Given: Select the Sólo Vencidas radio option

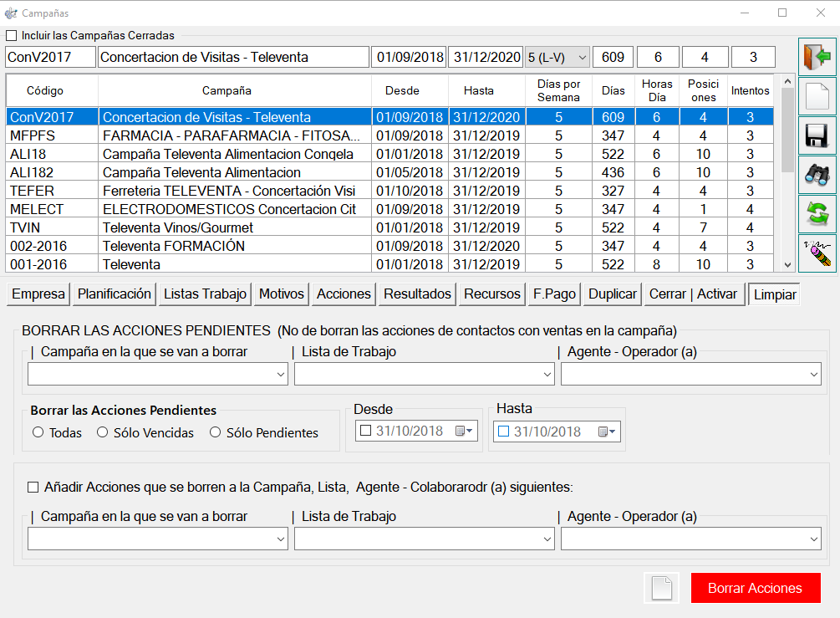Looking at the screenshot, I should (102, 432).
